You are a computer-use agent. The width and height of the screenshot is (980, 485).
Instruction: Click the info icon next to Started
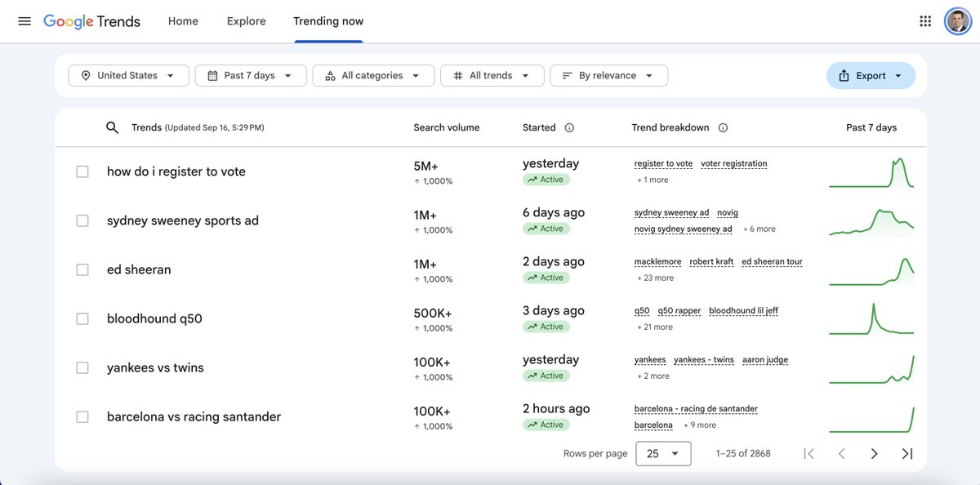coord(569,127)
